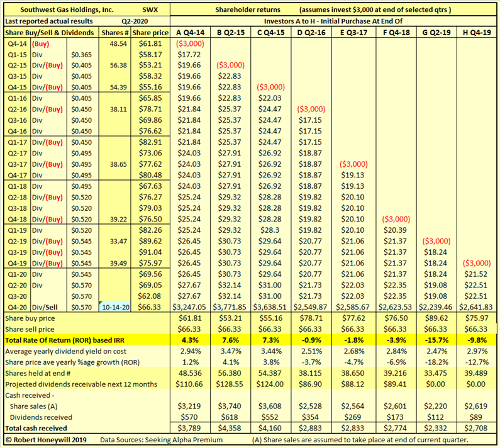500x448 pixels.
Task: Click the $2,585.67 final value for investor E
Action: [353, 307]
